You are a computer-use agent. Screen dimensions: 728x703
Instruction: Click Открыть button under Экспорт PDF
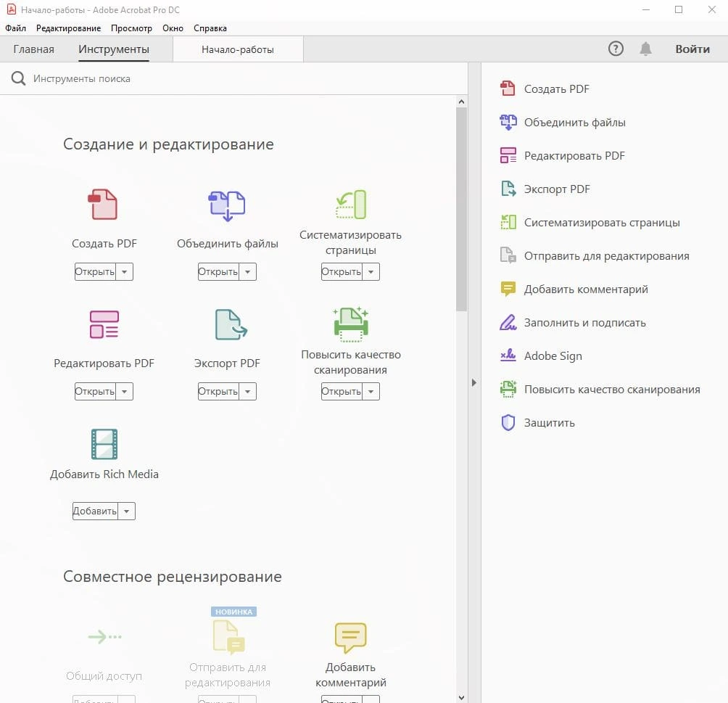tap(218, 391)
